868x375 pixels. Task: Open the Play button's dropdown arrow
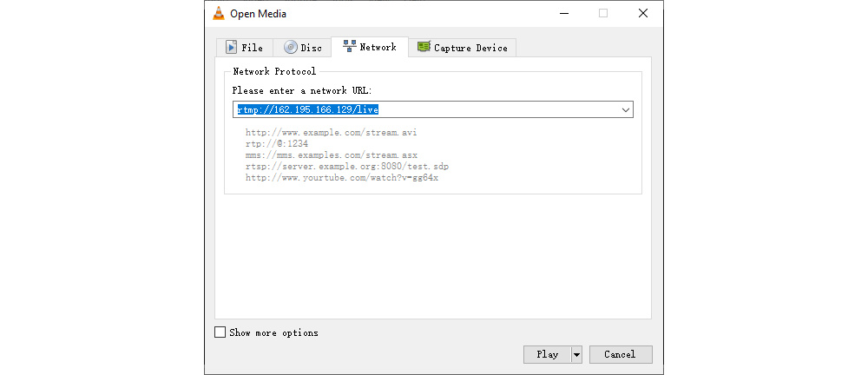576,354
